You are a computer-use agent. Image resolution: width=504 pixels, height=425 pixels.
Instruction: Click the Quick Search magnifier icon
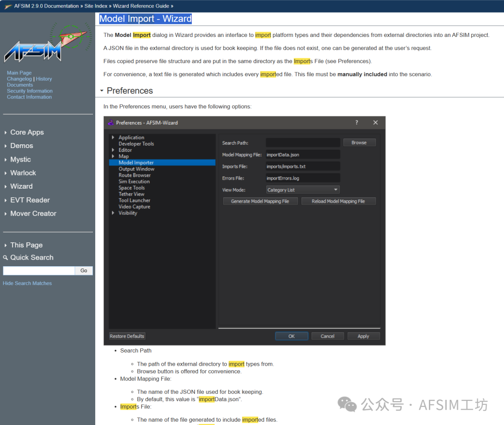[6, 258]
